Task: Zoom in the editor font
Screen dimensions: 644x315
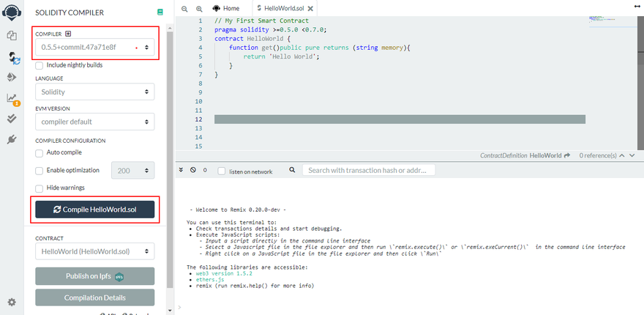Action: (x=199, y=8)
